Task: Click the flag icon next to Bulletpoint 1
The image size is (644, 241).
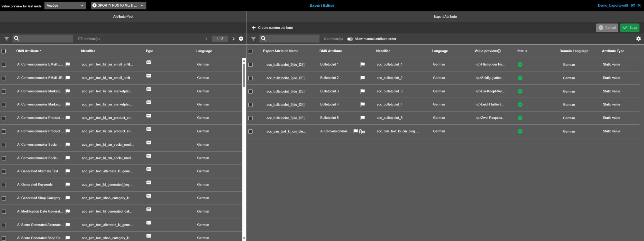Action: (x=362, y=65)
